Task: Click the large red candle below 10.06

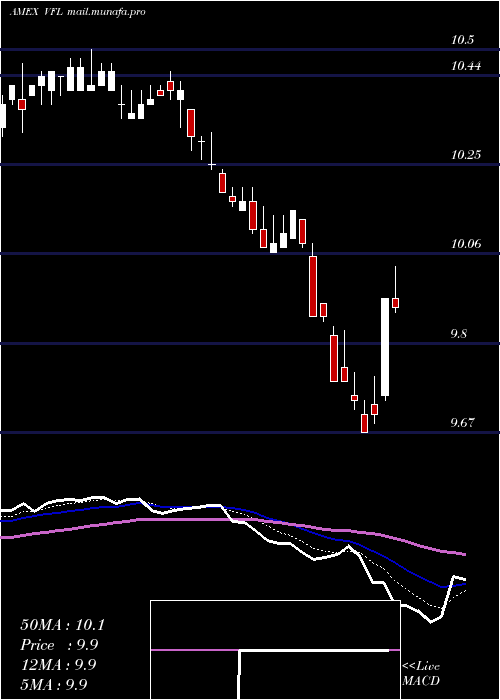Action: pyautogui.click(x=313, y=286)
